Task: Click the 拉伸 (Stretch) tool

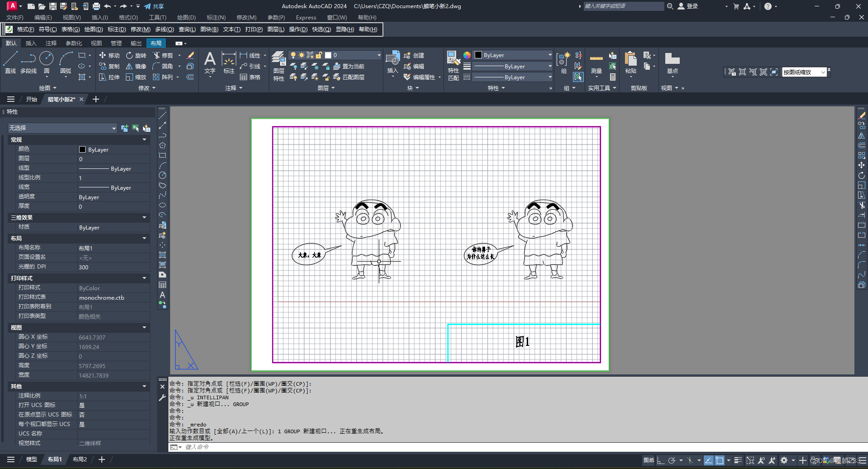Action: tap(109, 77)
